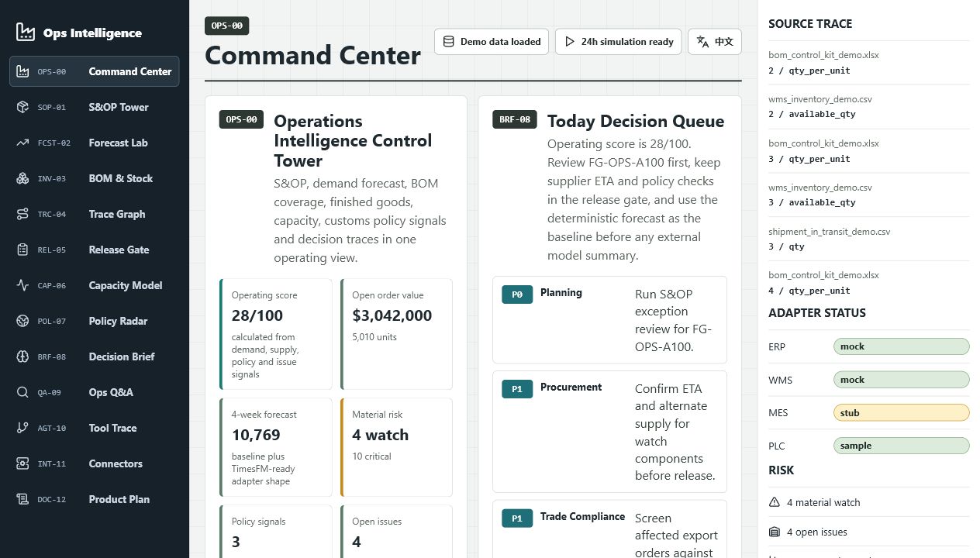Open the S&OP Tower menu item
980x558 pixels.
[x=95, y=107]
